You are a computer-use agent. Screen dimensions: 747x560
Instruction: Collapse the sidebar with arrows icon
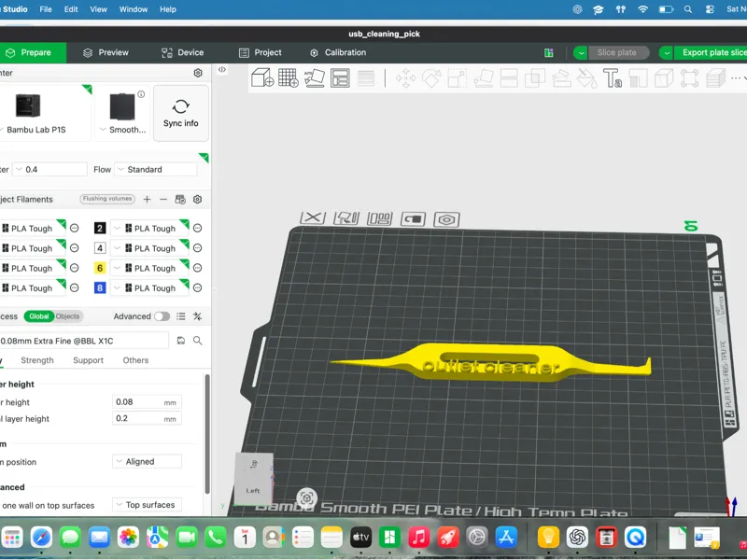pos(222,69)
